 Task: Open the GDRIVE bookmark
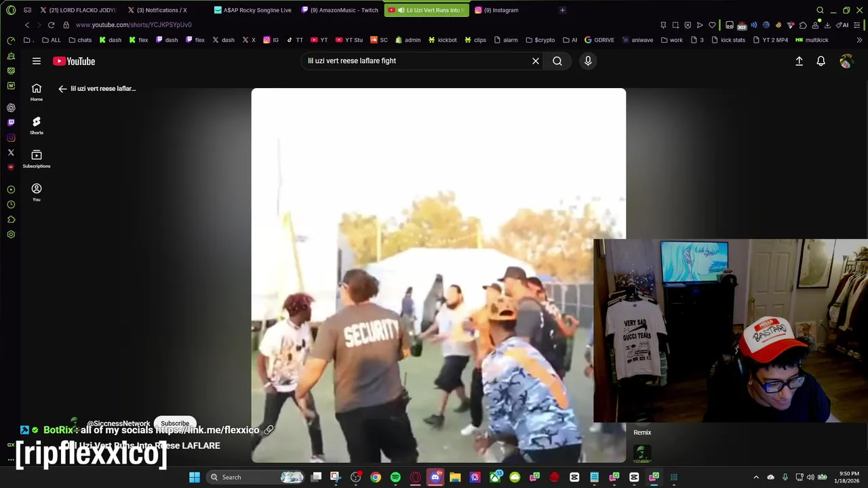click(x=599, y=40)
